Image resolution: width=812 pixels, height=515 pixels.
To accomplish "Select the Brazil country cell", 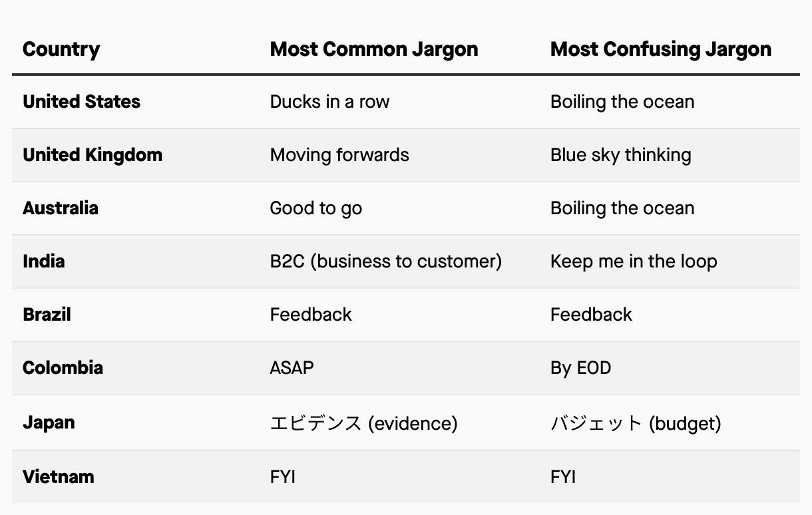I will (47, 315).
